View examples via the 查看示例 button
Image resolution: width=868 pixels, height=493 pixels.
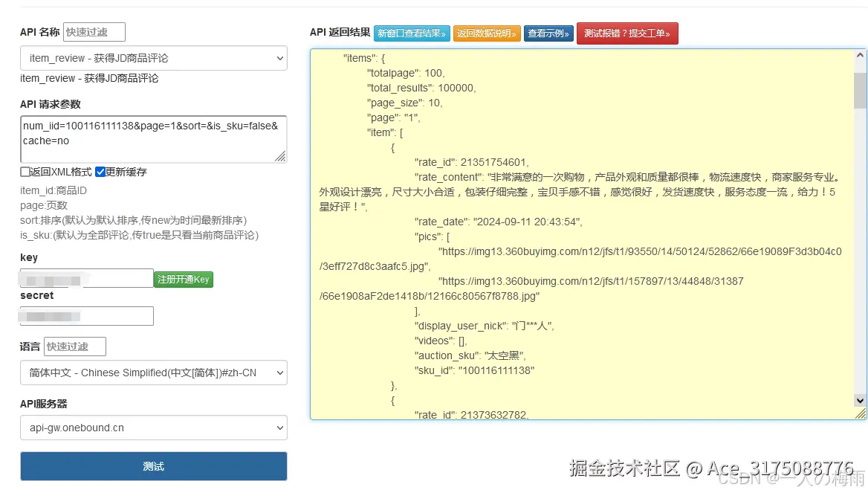[x=548, y=33]
